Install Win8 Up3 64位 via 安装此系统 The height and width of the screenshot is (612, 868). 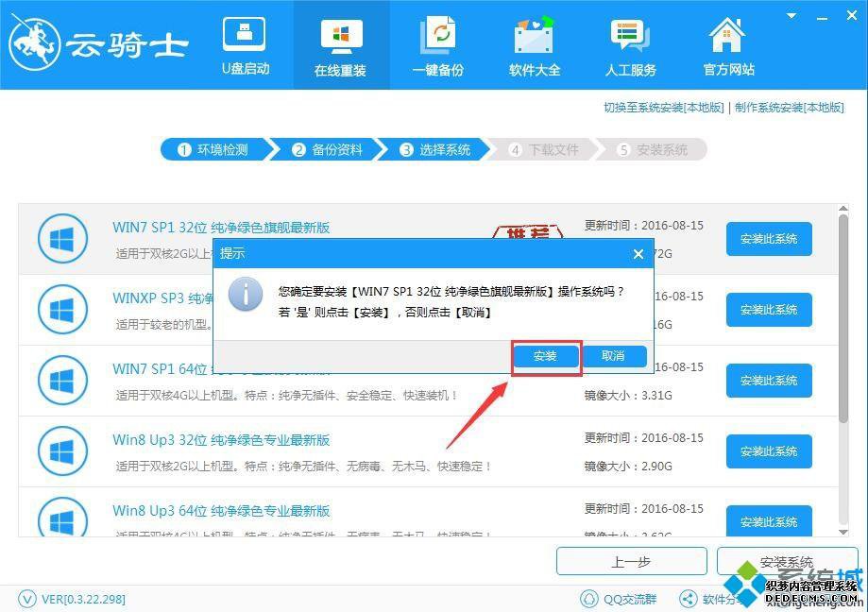coord(769,520)
